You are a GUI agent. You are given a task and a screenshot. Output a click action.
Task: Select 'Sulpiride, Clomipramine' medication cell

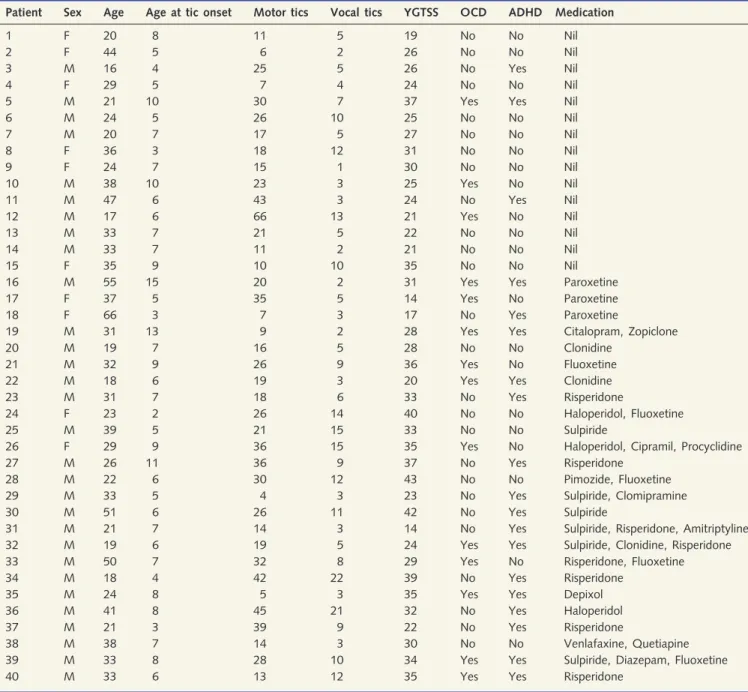[x=625, y=496]
